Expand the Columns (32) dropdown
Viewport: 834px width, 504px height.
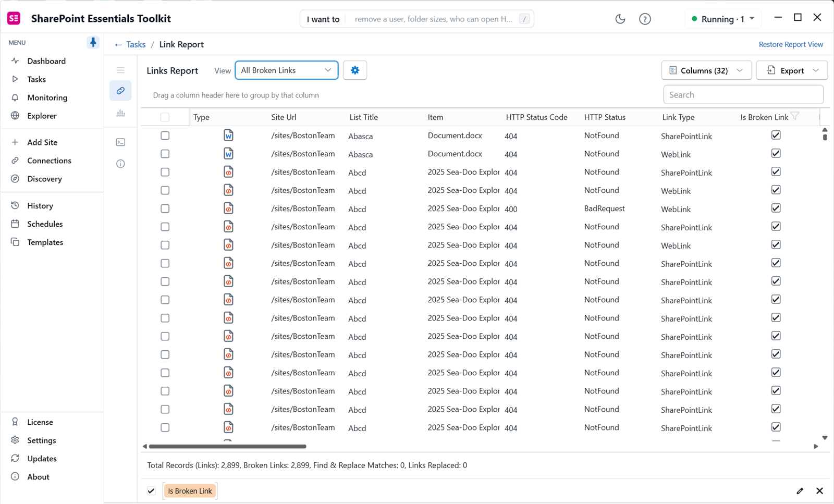706,70
